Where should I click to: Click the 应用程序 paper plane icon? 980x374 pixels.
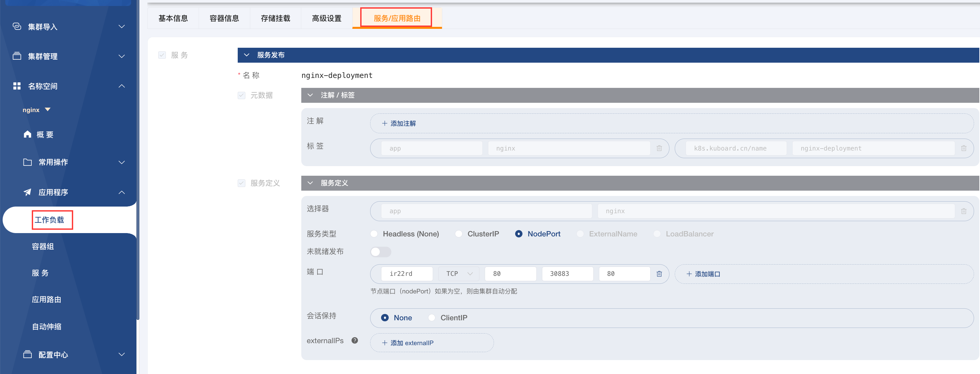click(27, 192)
